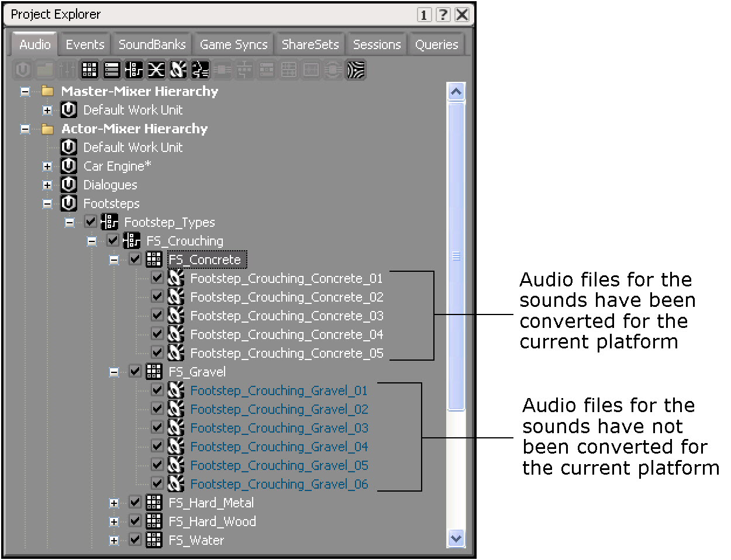The width and height of the screenshot is (731, 560).
Task: Expand the FS_Hard_Metal container
Action: pos(114,503)
